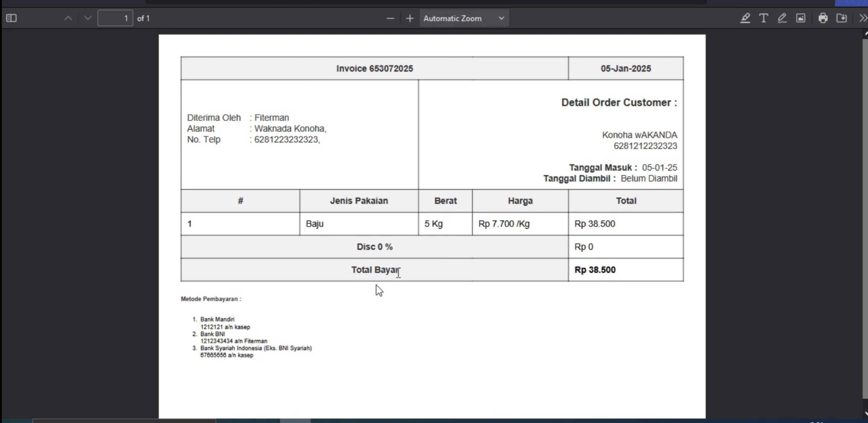This screenshot has height=423, width=868.
Task: Click the Detail Order Customer heading
Action: click(x=619, y=102)
